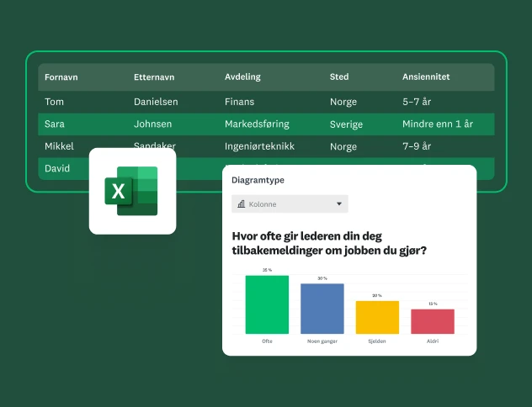Viewport: 532px width, 407px height.
Task: Click the Ingeniørteknikk department cell
Action: [x=259, y=146]
